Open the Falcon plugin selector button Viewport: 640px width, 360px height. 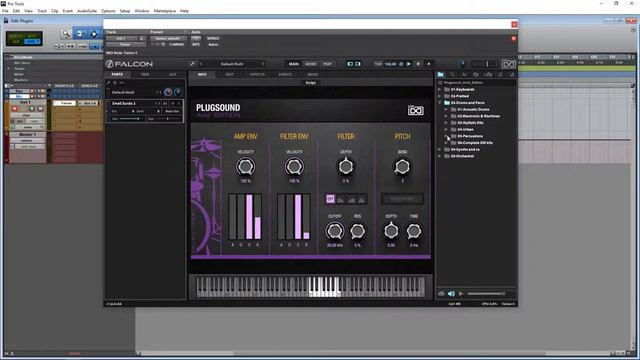tap(125, 44)
